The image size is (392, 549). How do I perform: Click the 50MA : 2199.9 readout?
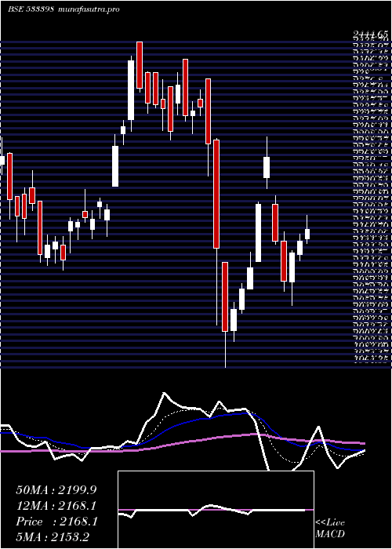56,490
